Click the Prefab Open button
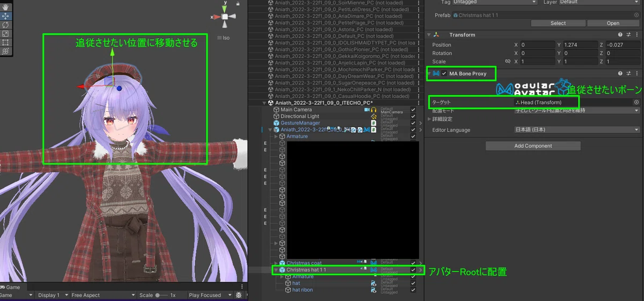This screenshot has width=644, height=301. tap(613, 23)
